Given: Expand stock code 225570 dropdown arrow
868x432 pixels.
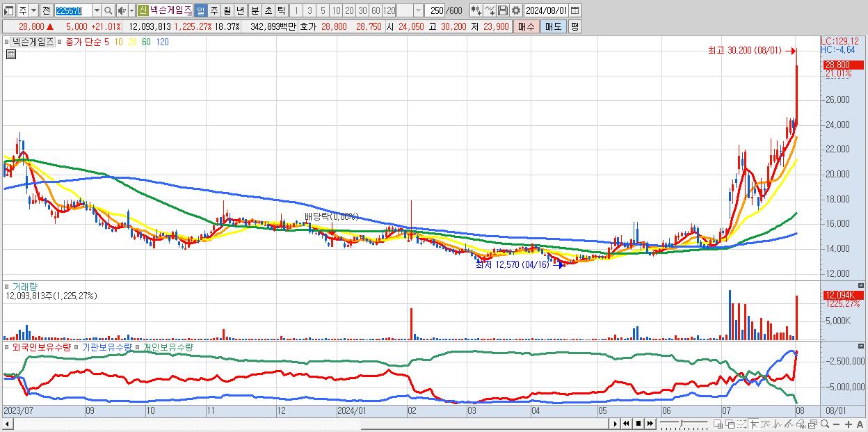Looking at the screenshot, I should click(x=97, y=10).
